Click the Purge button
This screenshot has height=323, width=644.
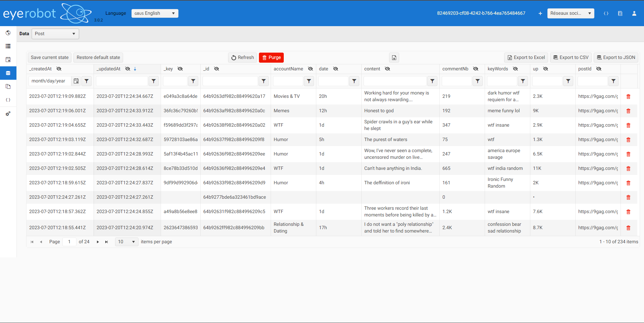click(x=271, y=58)
